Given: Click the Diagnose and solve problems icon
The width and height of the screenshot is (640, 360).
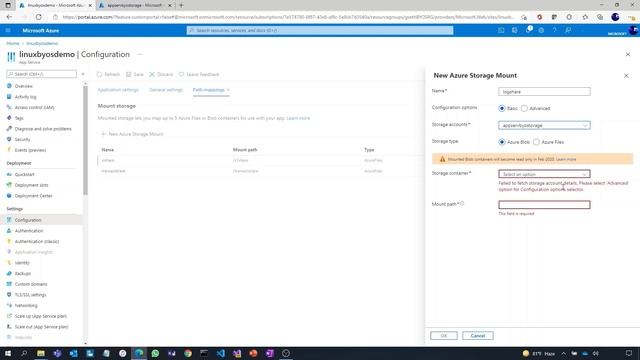Looking at the screenshot, I should (x=9, y=129).
